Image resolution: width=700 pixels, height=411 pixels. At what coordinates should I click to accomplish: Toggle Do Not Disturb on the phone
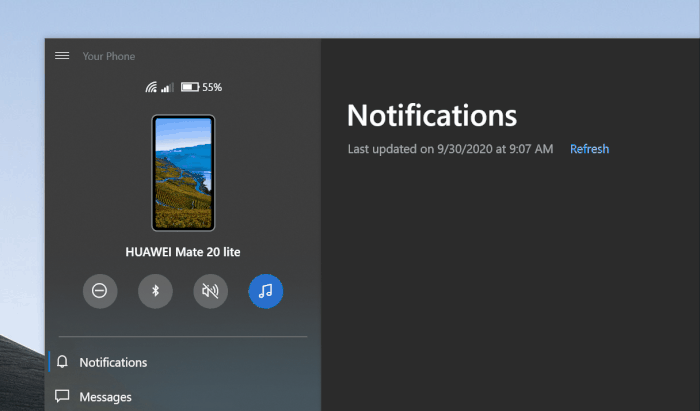click(100, 291)
